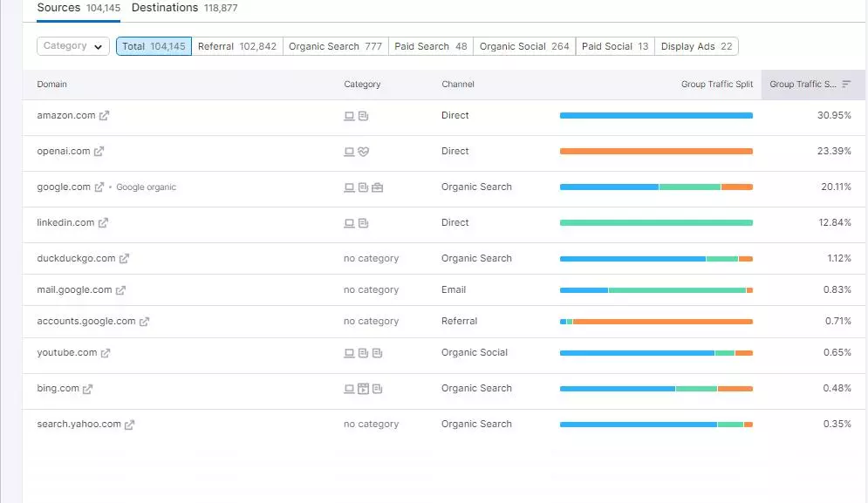Click the Google organic label
Screen dimensions: 868x503
point(147,187)
